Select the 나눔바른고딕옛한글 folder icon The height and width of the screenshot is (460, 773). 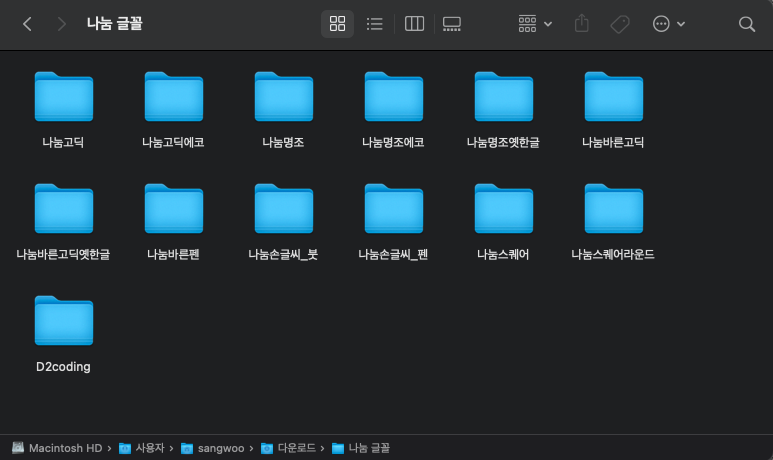tap(64, 208)
